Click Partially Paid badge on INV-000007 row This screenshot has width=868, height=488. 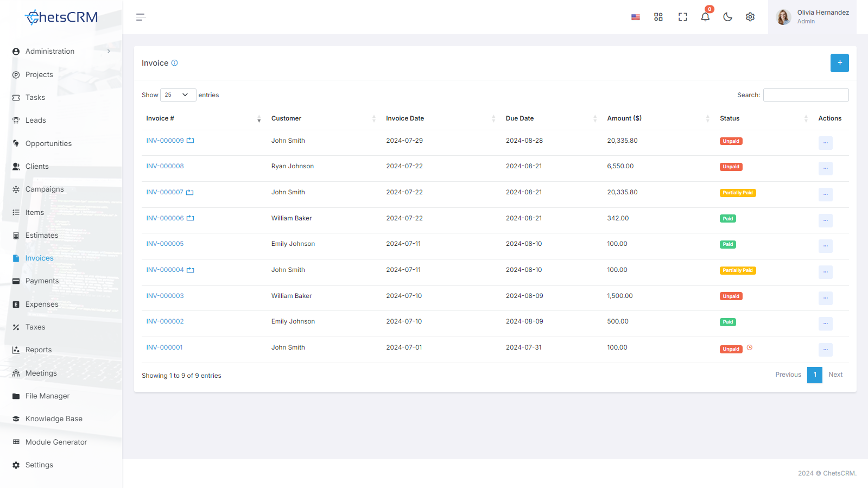(738, 193)
